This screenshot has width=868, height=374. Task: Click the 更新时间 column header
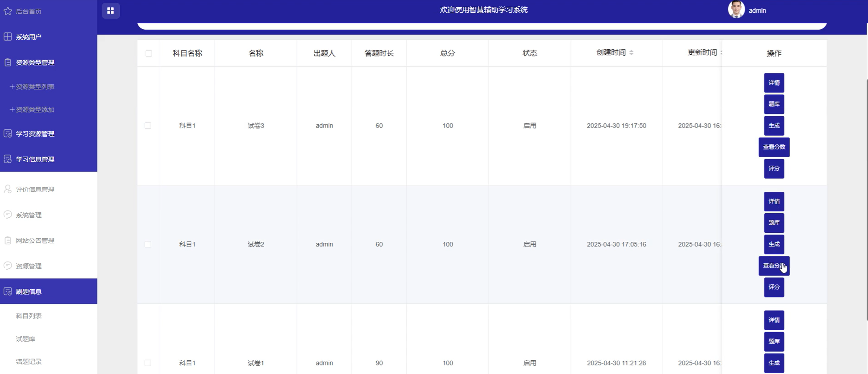(x=702, y=53)
